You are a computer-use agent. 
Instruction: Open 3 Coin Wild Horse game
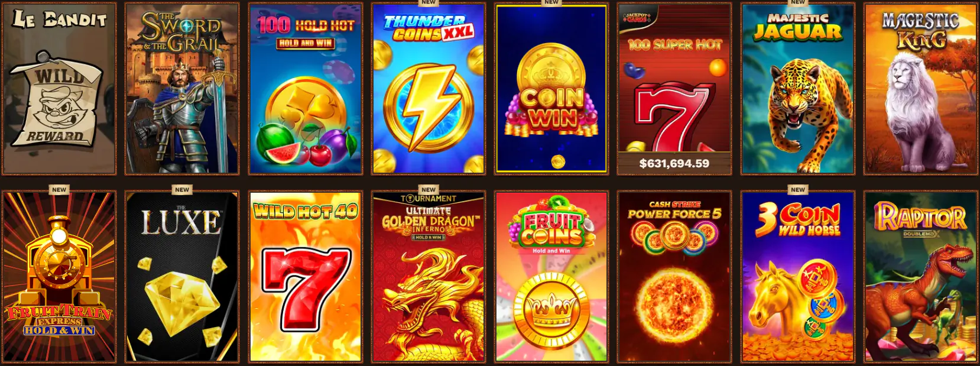[x=797, y=277]
